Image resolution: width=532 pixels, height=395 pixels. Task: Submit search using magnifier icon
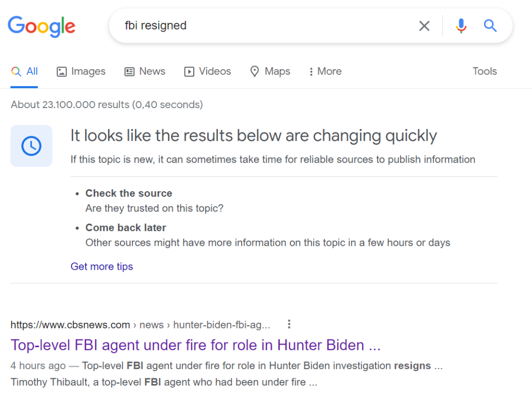490,26
